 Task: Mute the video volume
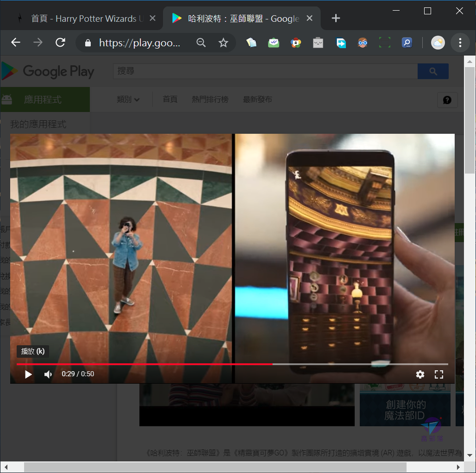[48, 374]
